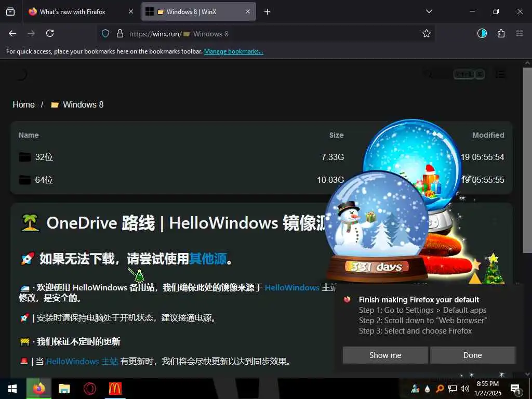Screen dimensions: 532x399
Task: Open HelloWindows link in the welcome paragraph
Action: point(292,288)
